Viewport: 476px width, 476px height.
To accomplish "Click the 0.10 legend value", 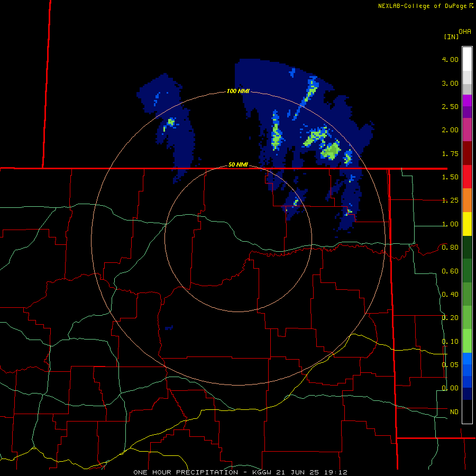I will tap(450, 342).
